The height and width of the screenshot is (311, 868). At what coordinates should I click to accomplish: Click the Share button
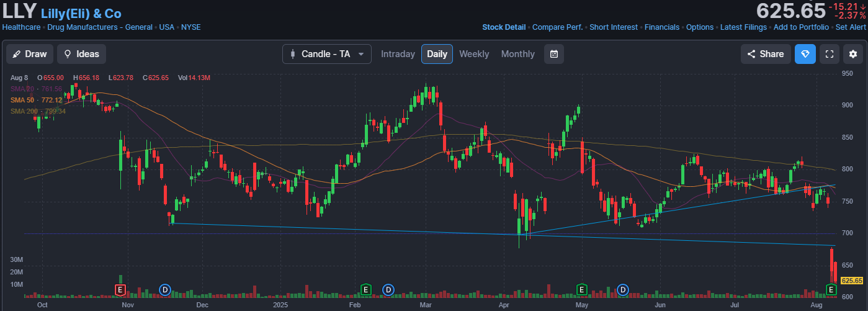tap(766, 54)
